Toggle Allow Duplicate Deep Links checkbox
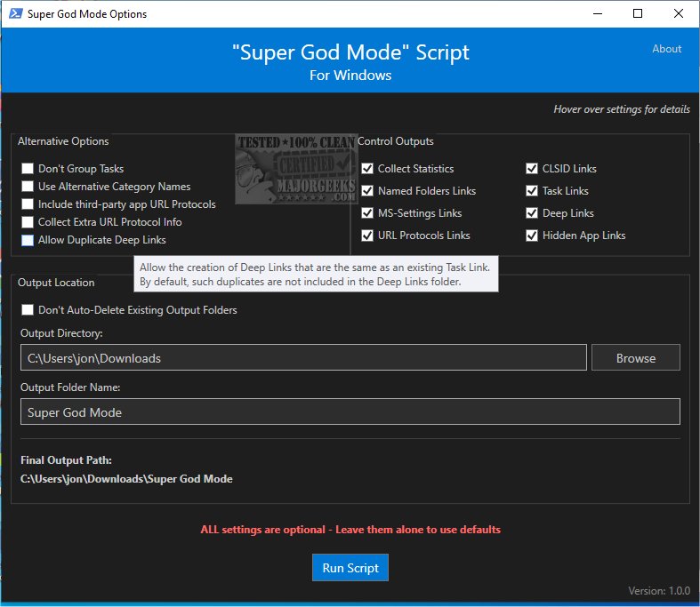 [x=28, y=240]
